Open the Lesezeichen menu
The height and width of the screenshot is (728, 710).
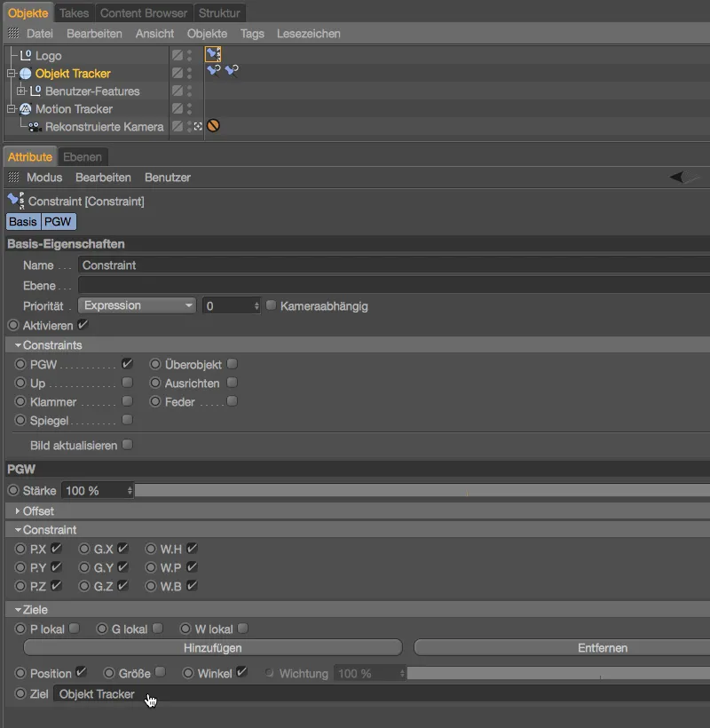(x=309, y=34)
